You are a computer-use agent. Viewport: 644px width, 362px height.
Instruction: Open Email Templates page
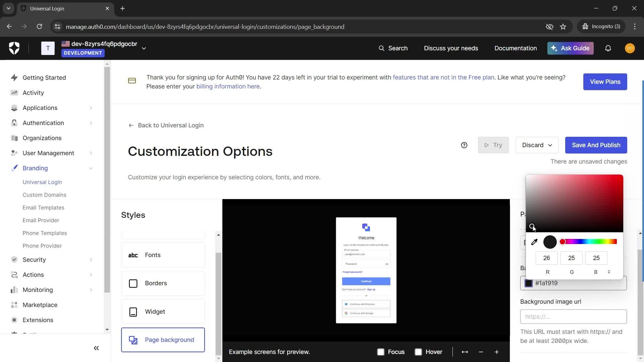tap(43, 207)
